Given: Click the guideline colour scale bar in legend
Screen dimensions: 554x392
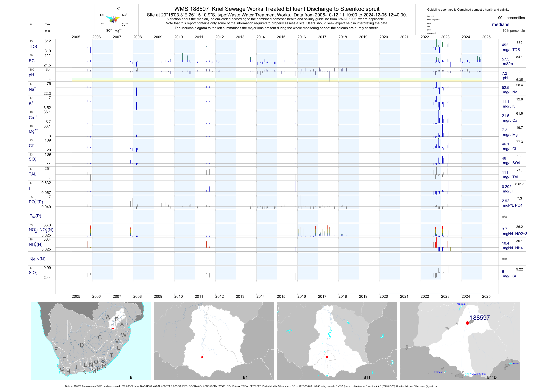Looking at the screenshot, I should (425, 24).
